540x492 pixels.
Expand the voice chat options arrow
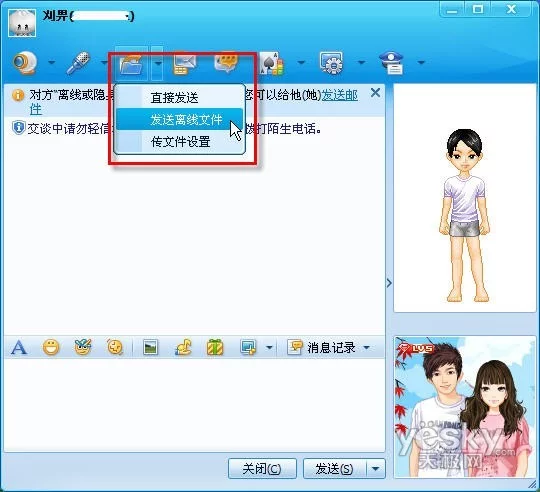pyautogui.click(x=104, y=63)
